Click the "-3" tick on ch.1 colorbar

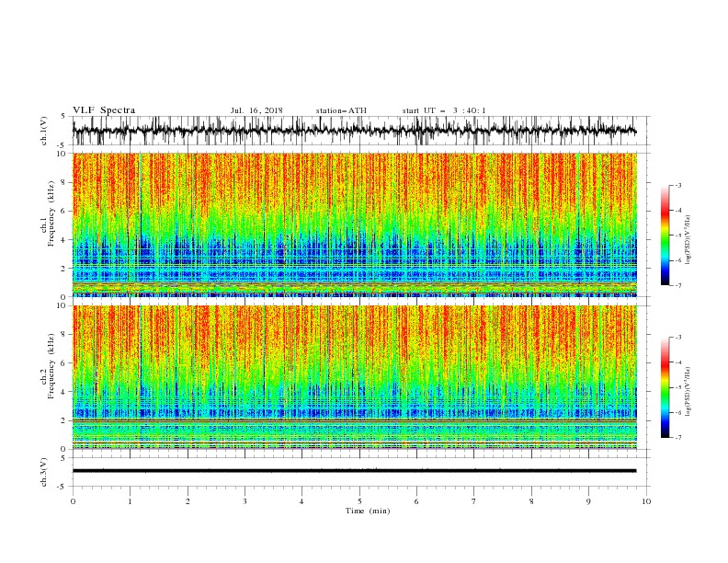click(678, 185)
